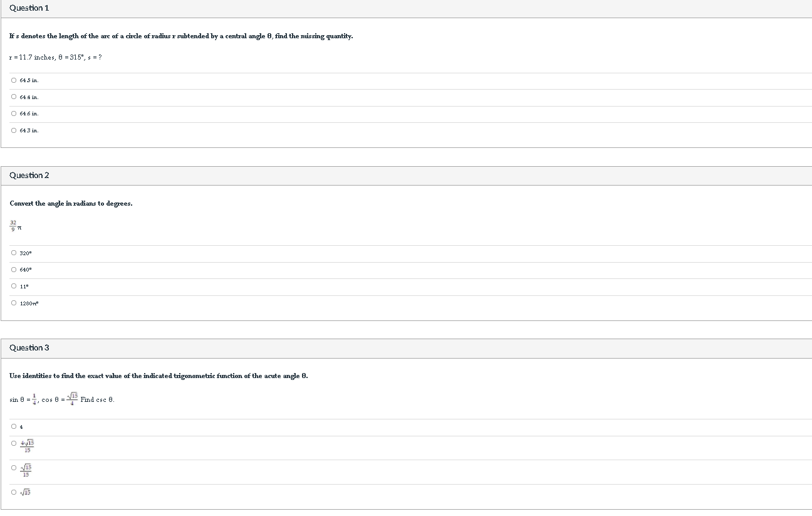Click the Question 1 heading
This screenshot has width=812, height=516.
(29, 8)
